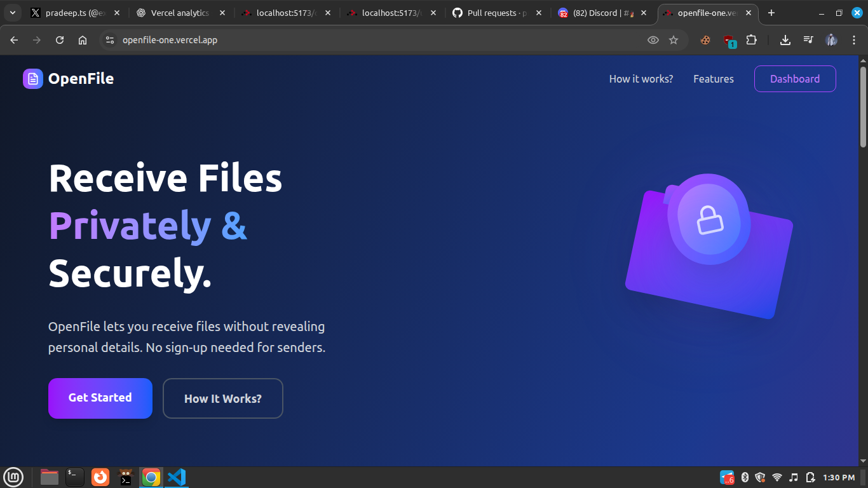The image size is (868, 488).
Task: Click the OpenFile logo icon
Action: click(33, 79)
